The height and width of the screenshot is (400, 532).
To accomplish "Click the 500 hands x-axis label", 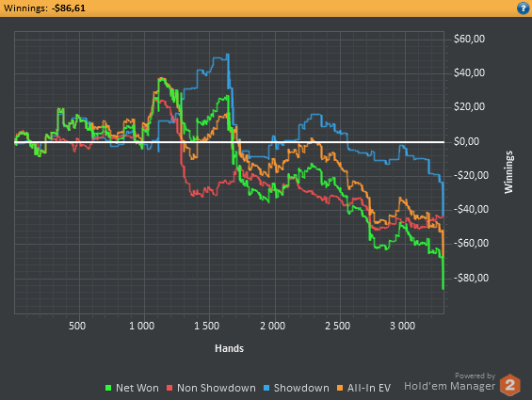I will [x=77, y=326].
